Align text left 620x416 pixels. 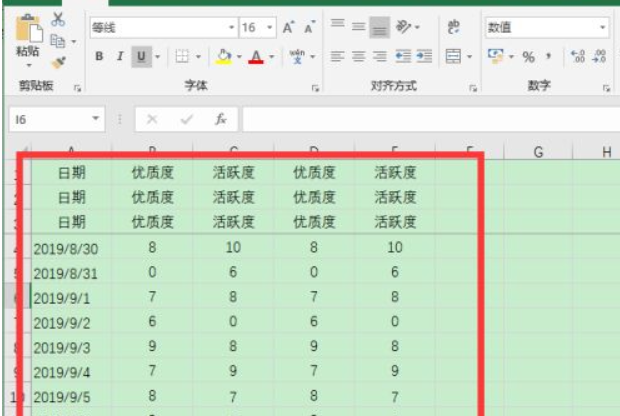[337, 57]
